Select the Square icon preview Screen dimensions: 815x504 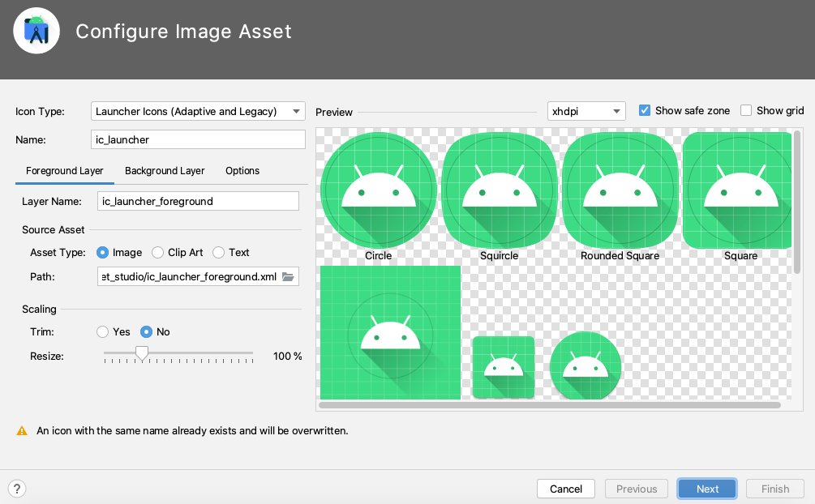click(x=737, y=190)
